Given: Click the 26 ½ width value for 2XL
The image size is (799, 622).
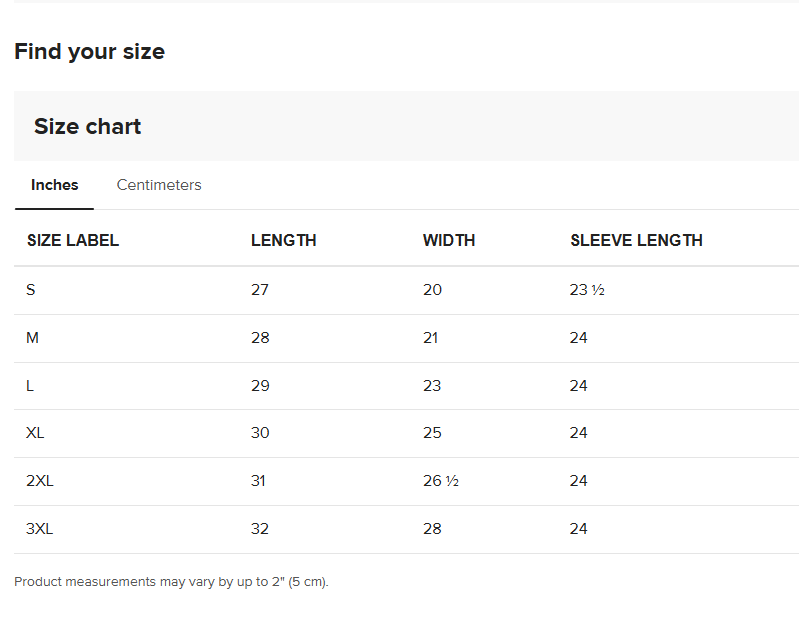Looking at the screenshot, I should [440, 481].
